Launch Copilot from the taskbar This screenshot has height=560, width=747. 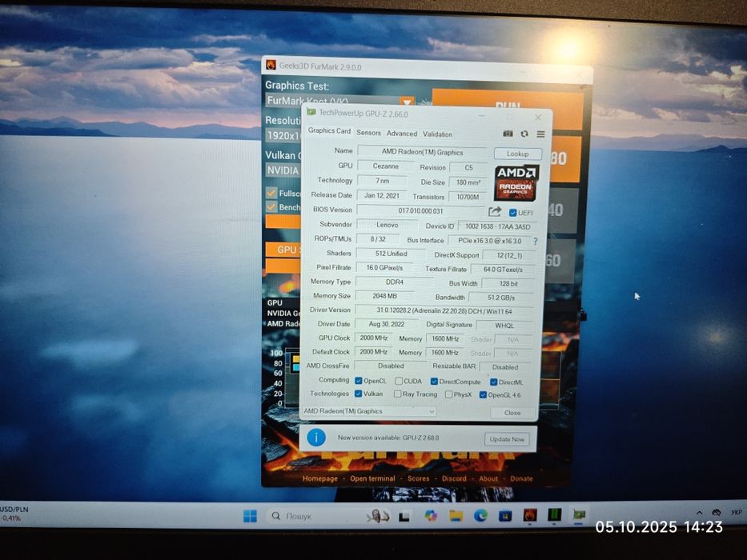(431, 515)
